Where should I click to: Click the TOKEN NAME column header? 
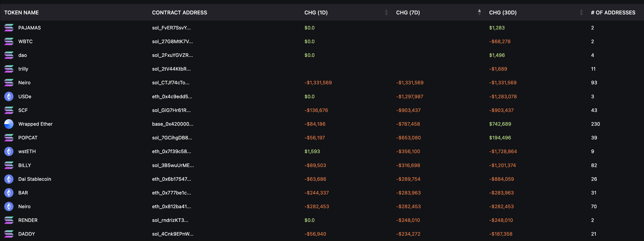pyautogui.click(x=22, y=13)
